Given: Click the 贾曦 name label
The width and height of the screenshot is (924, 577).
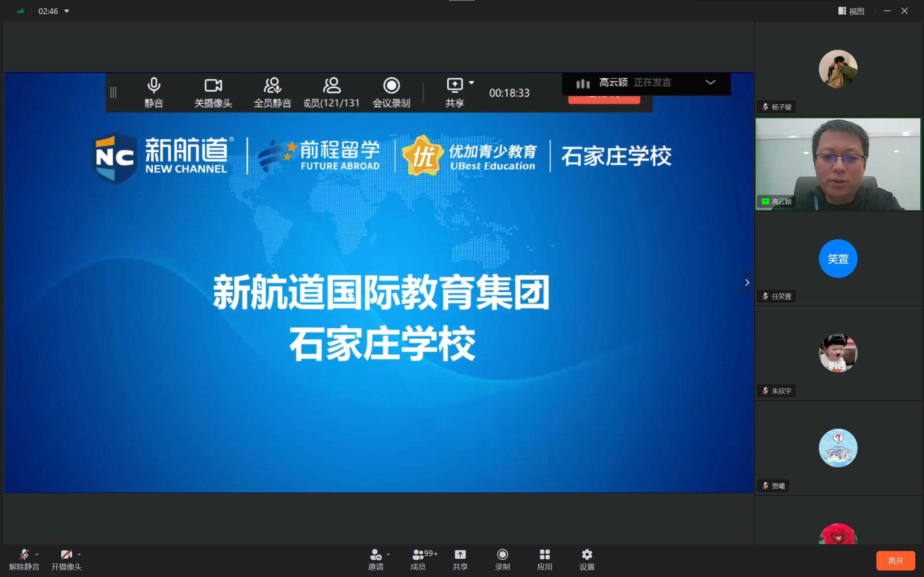Looking at the screenshot, I should point(778,486).
